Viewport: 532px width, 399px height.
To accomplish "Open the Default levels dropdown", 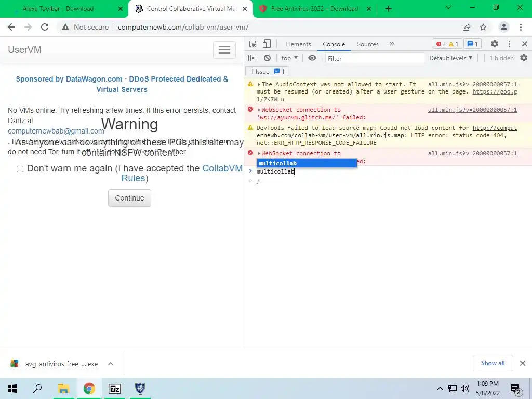I will pos(450,58).
